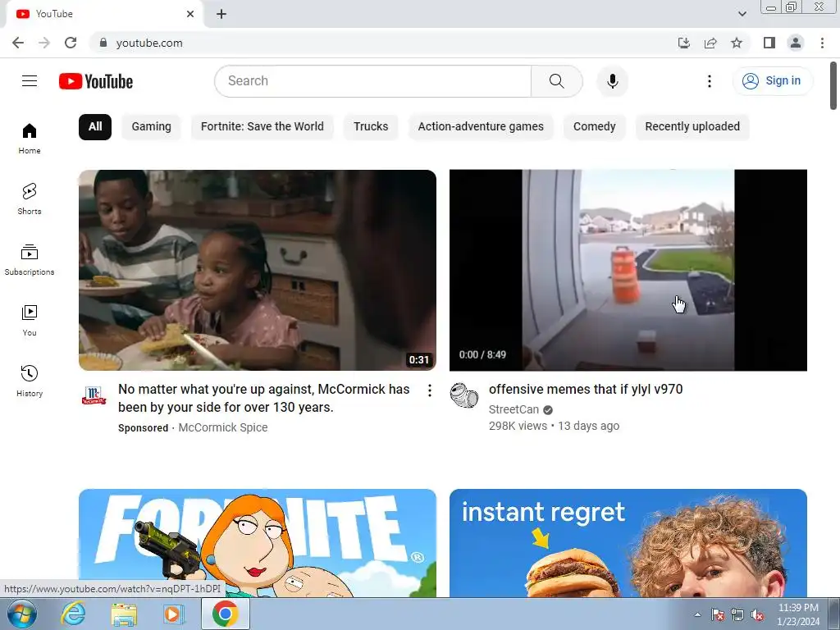Click the network tray icon
The image size is (840, 630).
(x=737, y=615)
